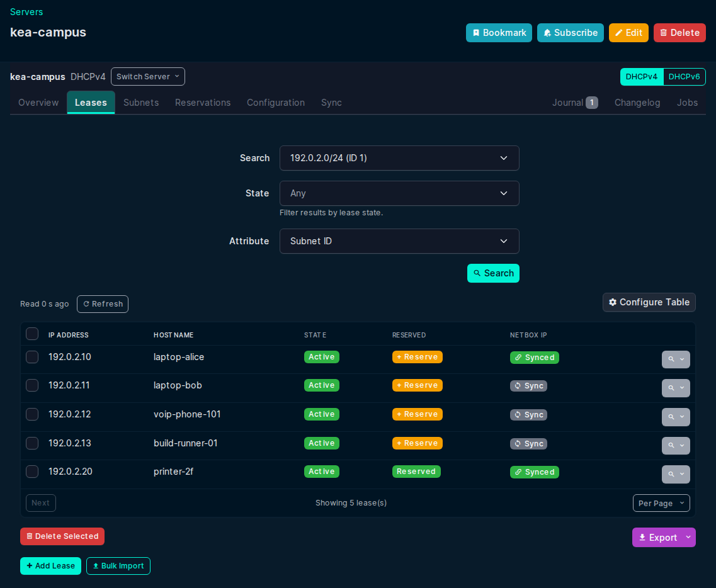Image resolution: width=716 pixels, height=588 pixels.
Task: Sync build-runner-01 to NetBox
Action: 528,444
